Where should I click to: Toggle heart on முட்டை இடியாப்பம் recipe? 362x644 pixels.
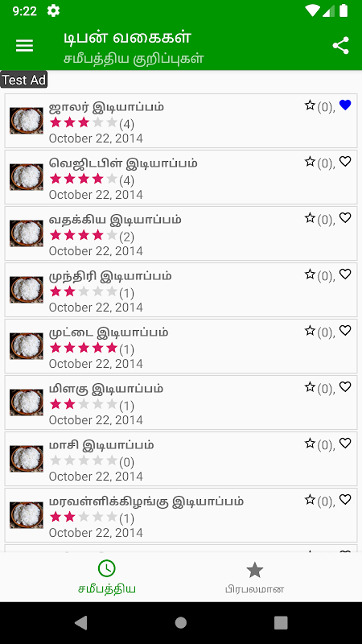[x=345, y=330]
